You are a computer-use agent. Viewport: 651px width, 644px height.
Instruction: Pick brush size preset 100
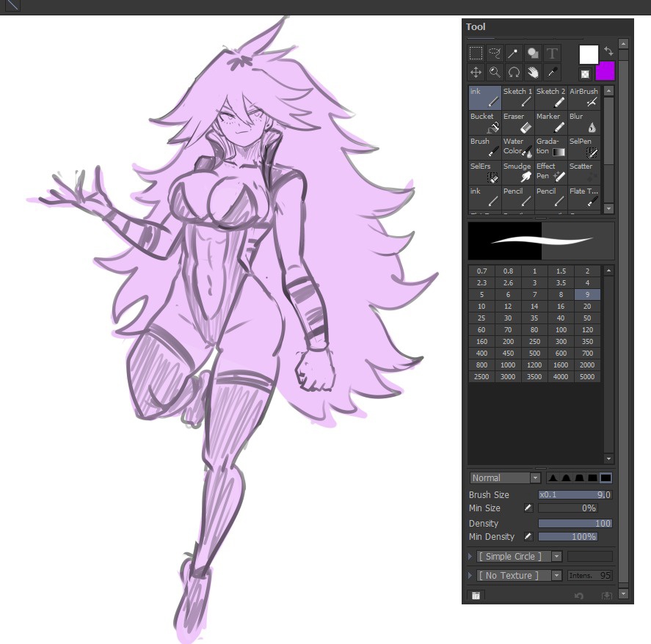[x=561, y=330]
